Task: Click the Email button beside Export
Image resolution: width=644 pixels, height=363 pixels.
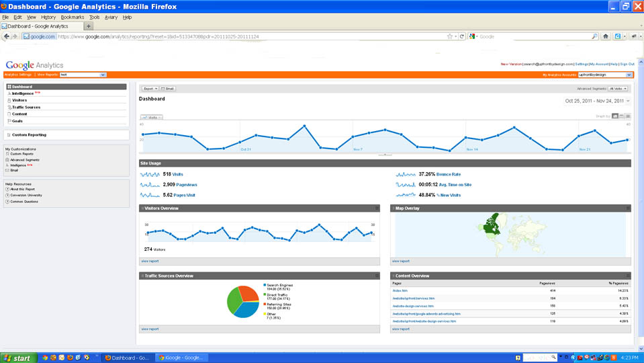Action: click(167, 88)
